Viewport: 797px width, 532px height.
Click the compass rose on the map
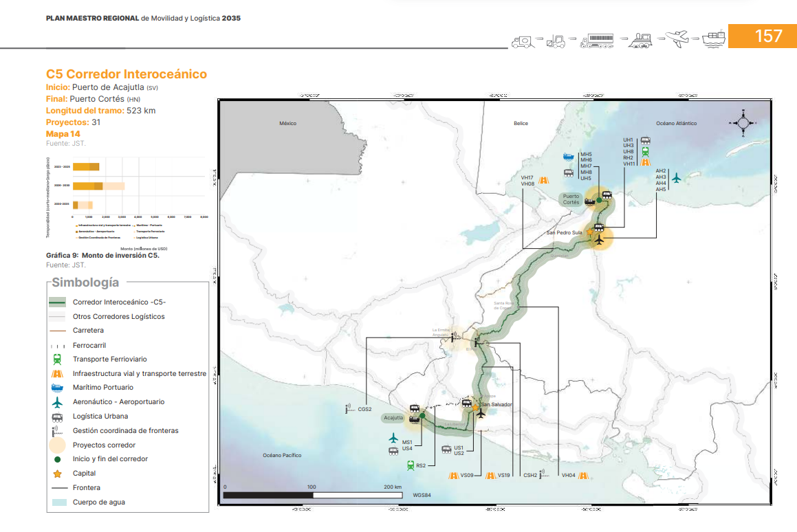pyautogui.click(x=743, y=123)
